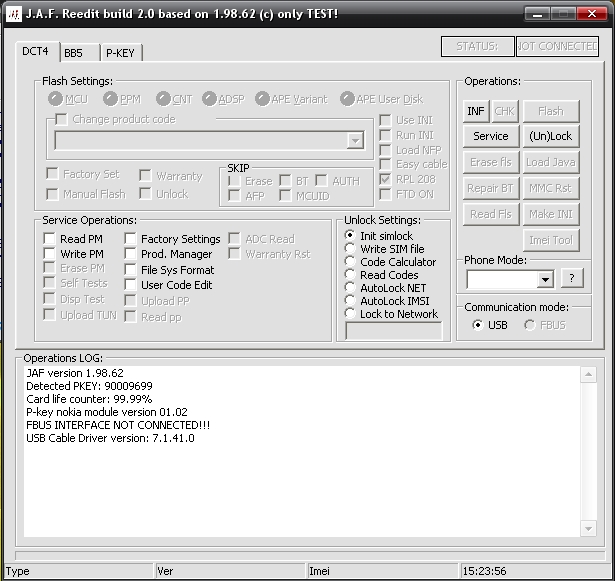The width and height of the screenshot is (615, 581).
Task: Open the P-KEY tab
Action: point(121,53)
